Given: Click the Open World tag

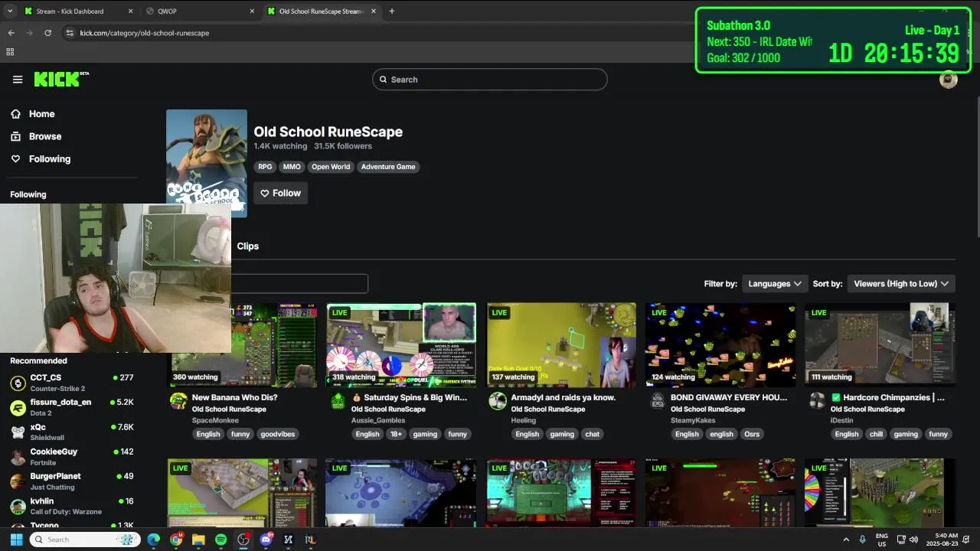Looking at the screenshot, I should pyautogui.click(x=331, y=167).
